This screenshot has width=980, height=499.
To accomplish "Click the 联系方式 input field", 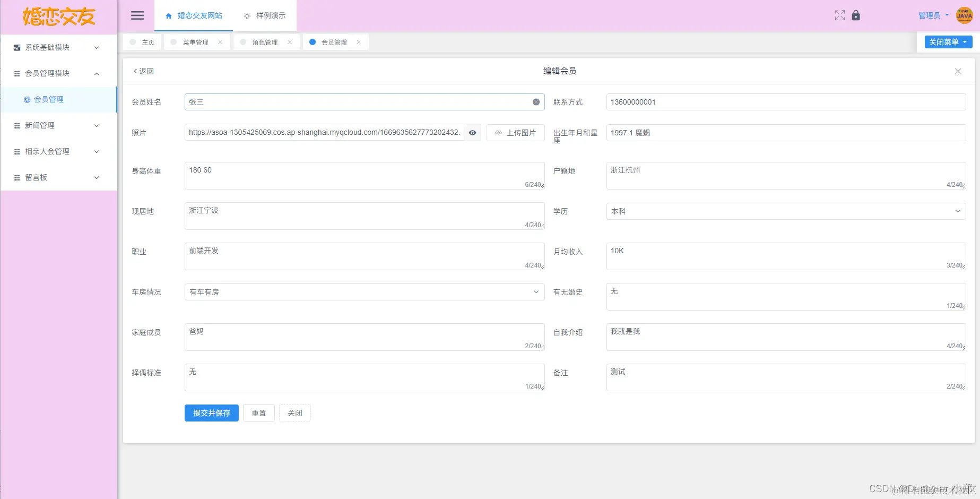I will coord(786,102).
